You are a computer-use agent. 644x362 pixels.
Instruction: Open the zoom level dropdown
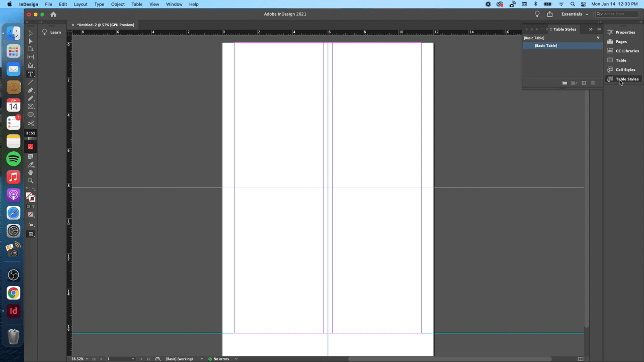tap(79, 358)
